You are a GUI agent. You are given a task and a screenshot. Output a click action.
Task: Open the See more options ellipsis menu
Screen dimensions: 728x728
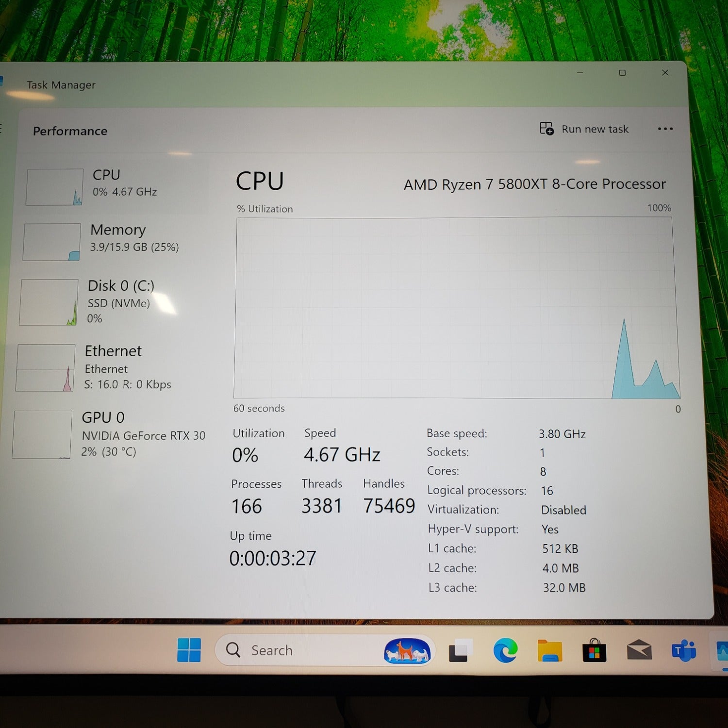[665, 129]
